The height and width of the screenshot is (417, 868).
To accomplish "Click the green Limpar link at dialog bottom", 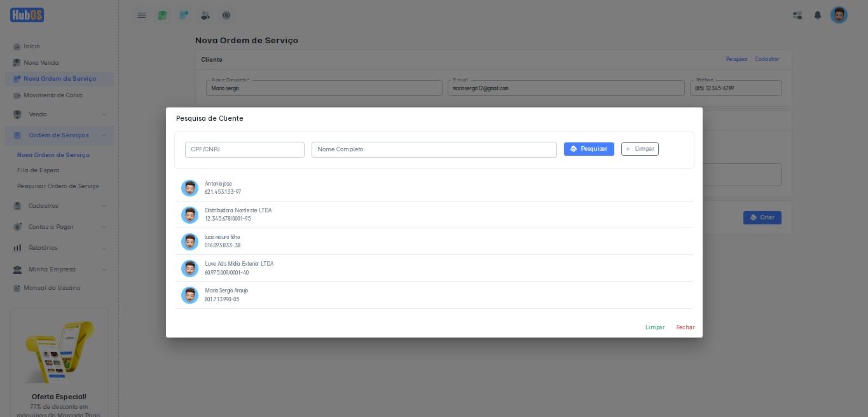I will click(654, 327).
